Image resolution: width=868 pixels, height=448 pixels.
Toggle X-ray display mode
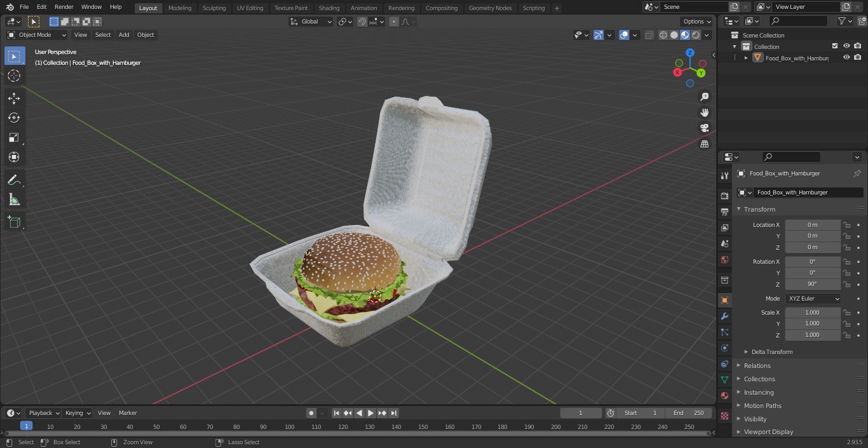(649, 35)
